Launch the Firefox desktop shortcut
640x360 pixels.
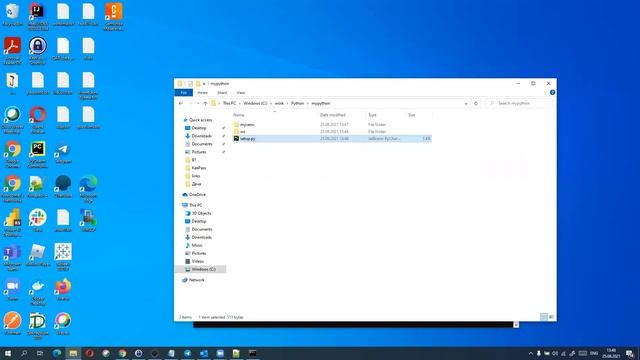click(x=63, y=288)
